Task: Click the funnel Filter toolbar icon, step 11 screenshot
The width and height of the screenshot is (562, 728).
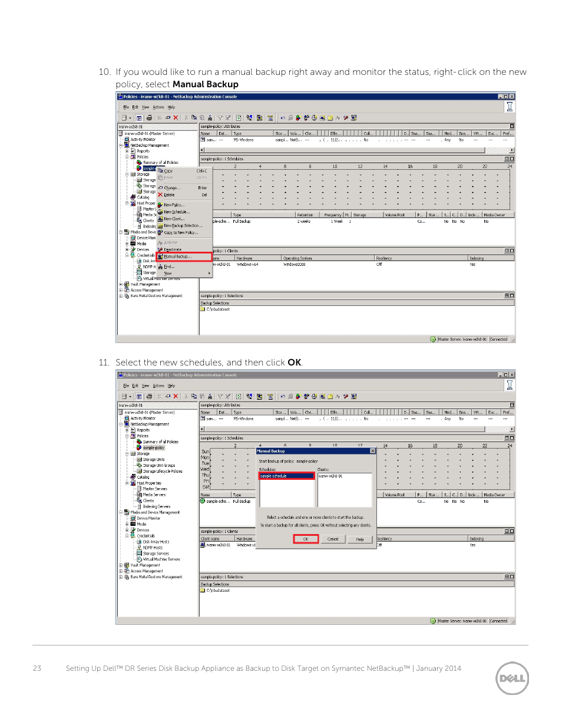Action: coord(220,397)
